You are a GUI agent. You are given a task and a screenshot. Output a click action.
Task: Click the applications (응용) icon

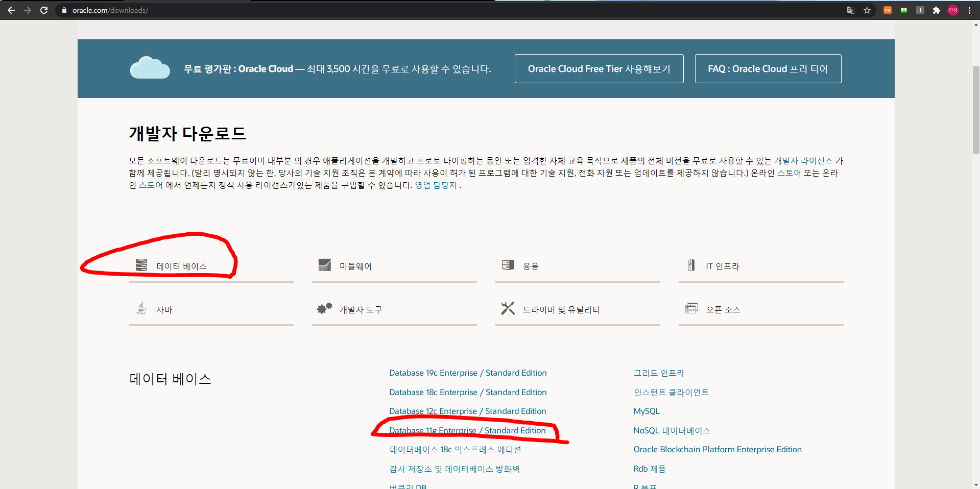pos(508,265)
